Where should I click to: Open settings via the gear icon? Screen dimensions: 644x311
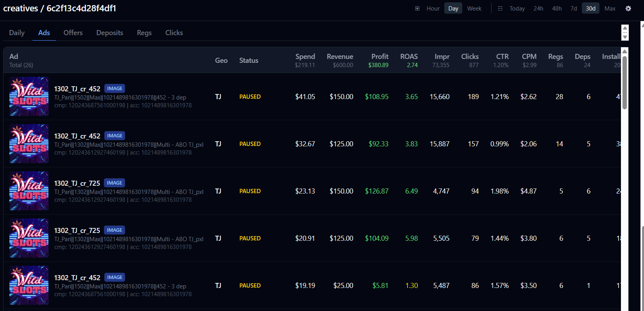628,9
